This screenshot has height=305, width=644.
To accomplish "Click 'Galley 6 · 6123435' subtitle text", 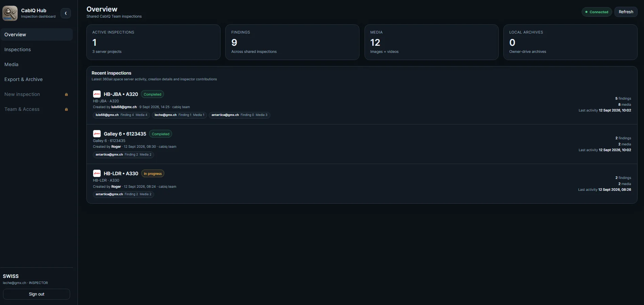I will tap(109, 141).
